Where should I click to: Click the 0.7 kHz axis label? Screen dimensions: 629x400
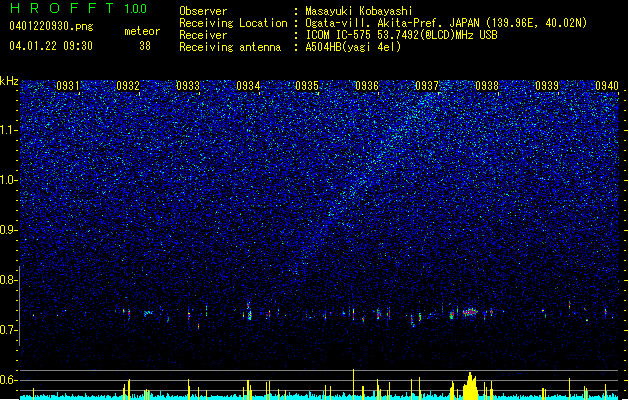point(9,330)
